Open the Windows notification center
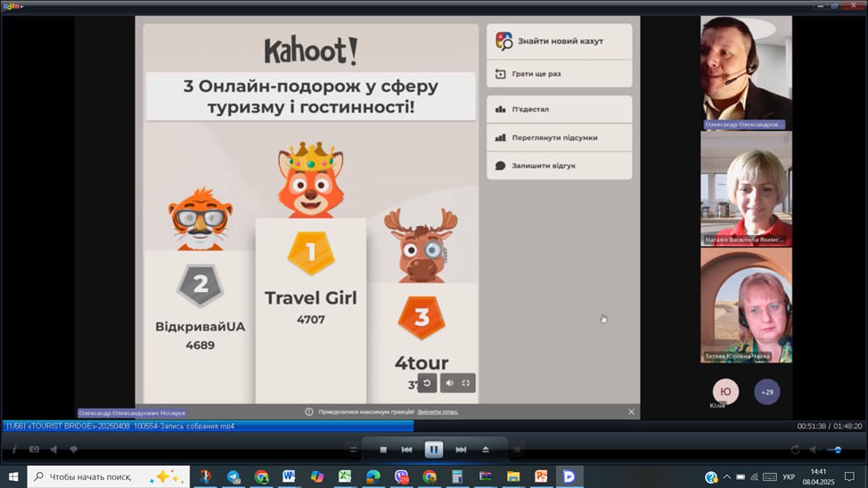868x488 pixels. [850, 476]
